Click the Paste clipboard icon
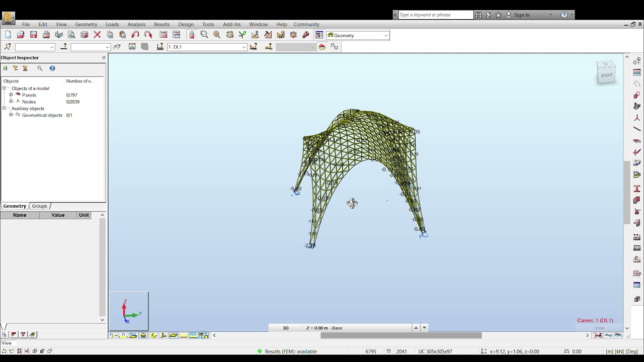The image size is (644, 362). pyautogui.click(x=123, y=35)
